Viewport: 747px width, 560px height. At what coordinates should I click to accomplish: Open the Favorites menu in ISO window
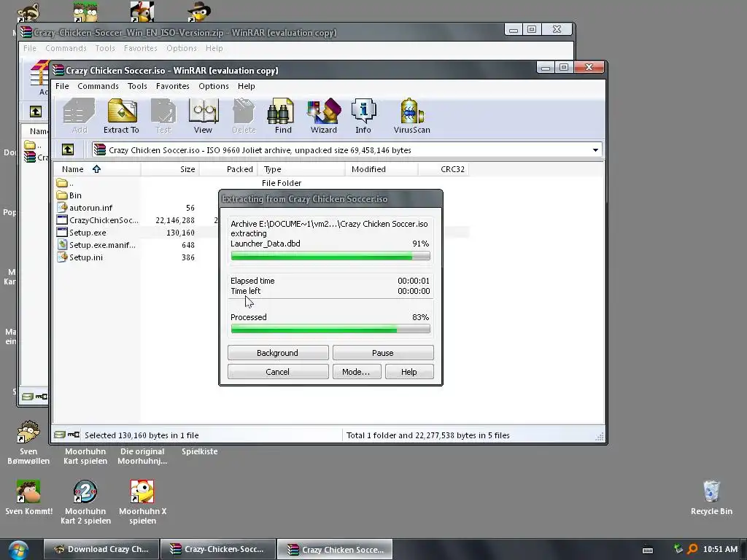coord(172,86)
